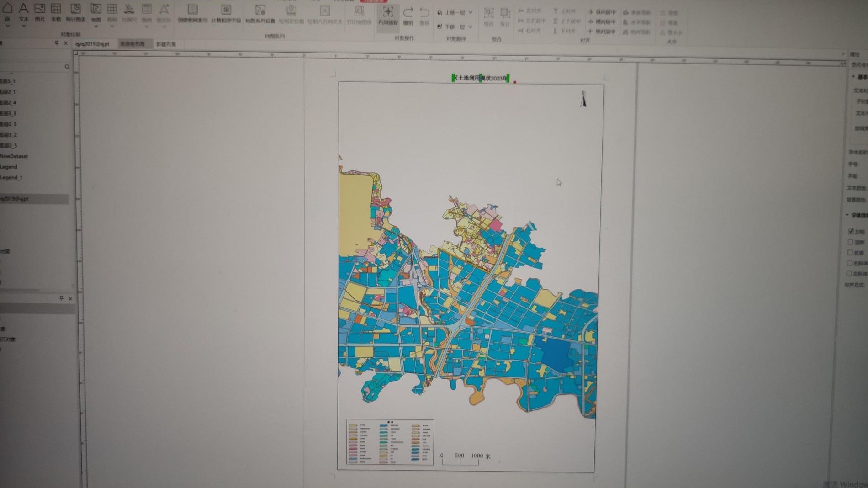Open the 下移一层 send backward dropdown
Viewport: 868px width, 488px height.
click(470, 27)
